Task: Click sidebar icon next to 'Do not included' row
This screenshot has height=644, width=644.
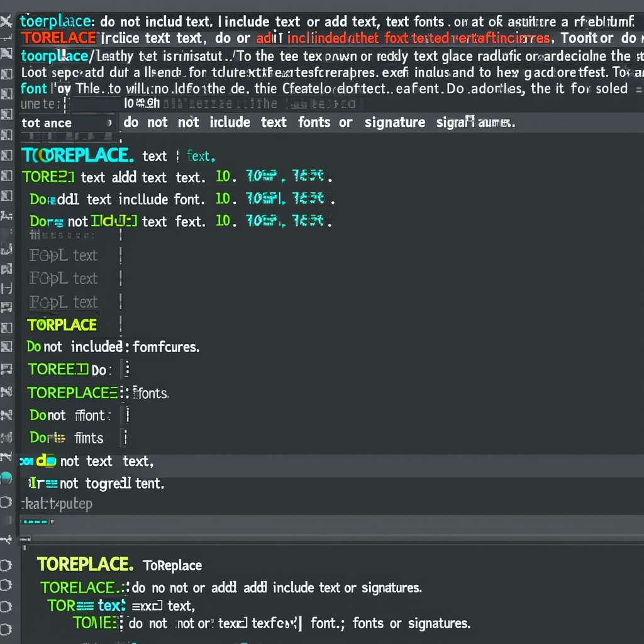Action: tap(6, 347)
